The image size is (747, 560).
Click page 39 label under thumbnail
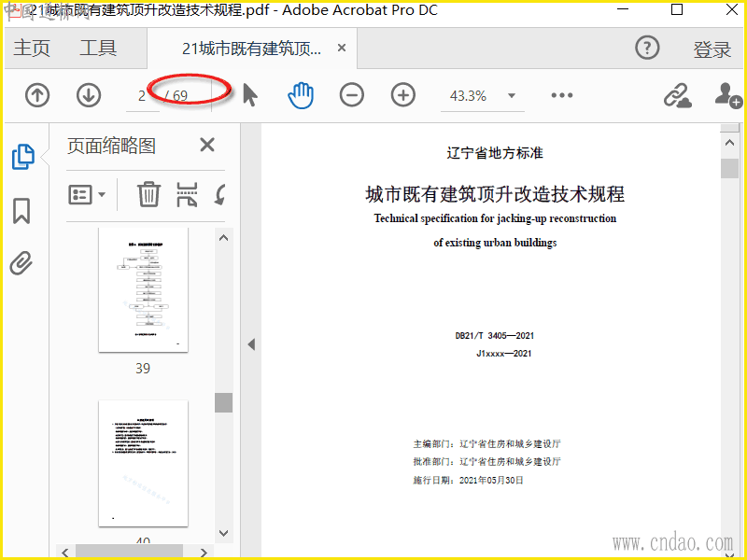[x=143, y=368]
